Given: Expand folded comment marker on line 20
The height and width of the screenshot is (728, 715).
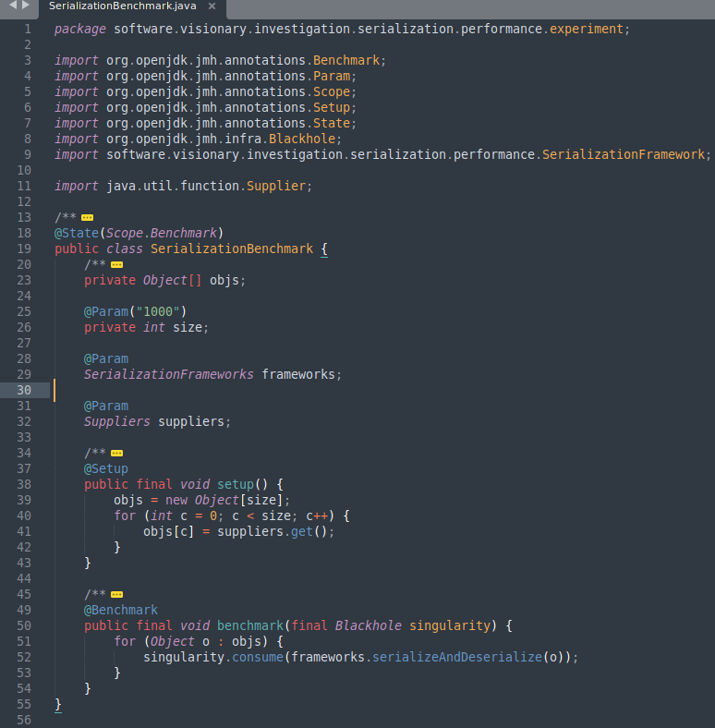Looking at the screenshot, I should [117, 265].
